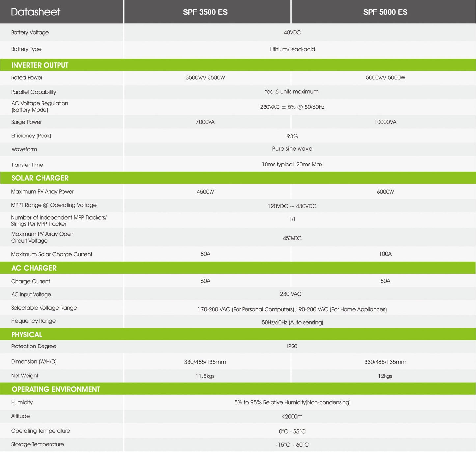Select the SOLAR CHARGER section header
Image resolution: width=476 pixels, height=453 pixels.
[x=40, y=178]
